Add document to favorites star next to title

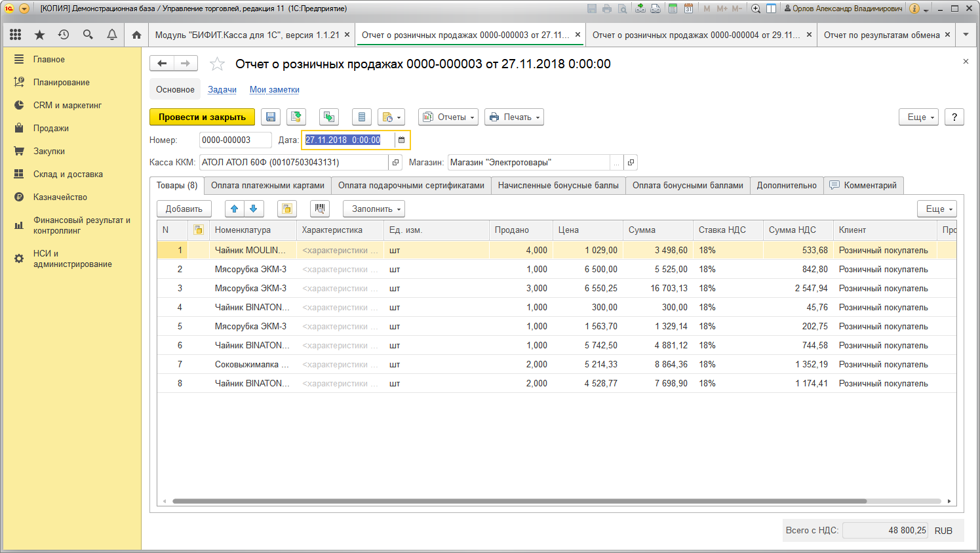(x=217, y=64)
